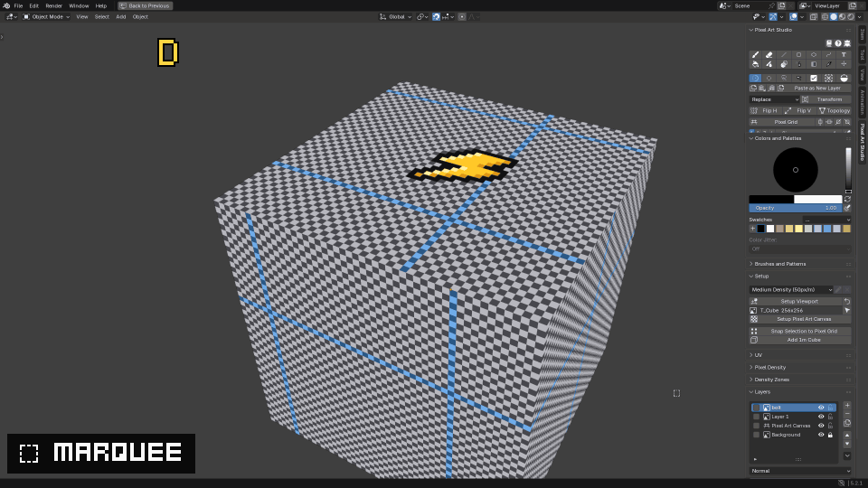The width and height of the screenshot is (868, 488).
Task: Click the T_Cube 256x256 image field
Action: (797, 310)
